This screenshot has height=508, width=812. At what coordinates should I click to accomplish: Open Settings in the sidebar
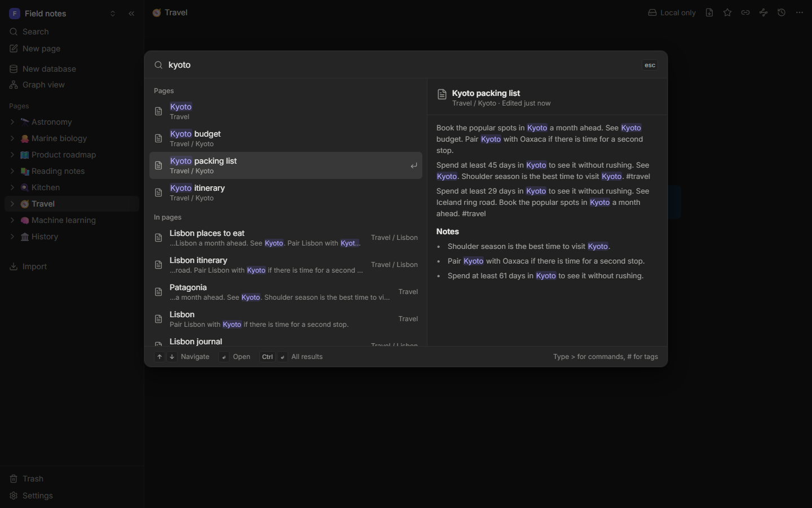(72, 496)
